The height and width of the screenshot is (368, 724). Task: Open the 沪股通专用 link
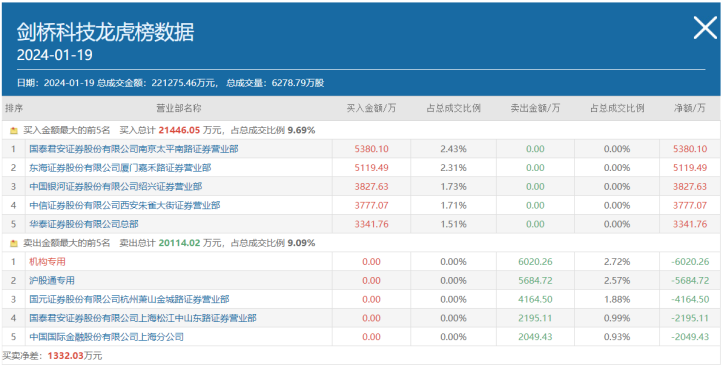pyautogui.click(x=52, y=280)
